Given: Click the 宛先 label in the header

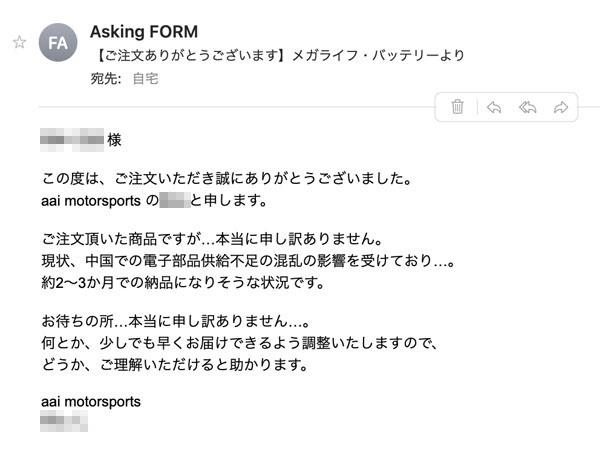Looking at the screenshot, I should (106, 79).
